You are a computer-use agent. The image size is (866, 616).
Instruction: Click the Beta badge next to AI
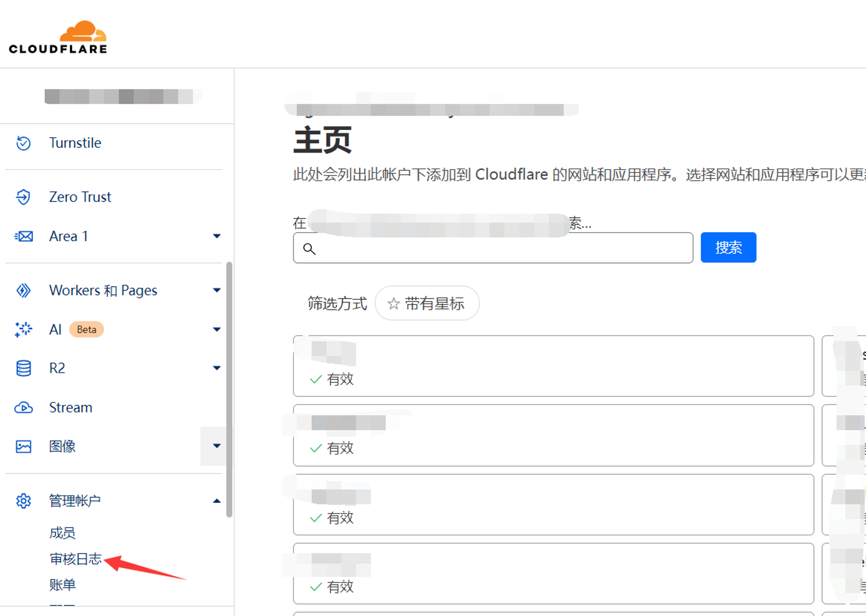point(87,329)
